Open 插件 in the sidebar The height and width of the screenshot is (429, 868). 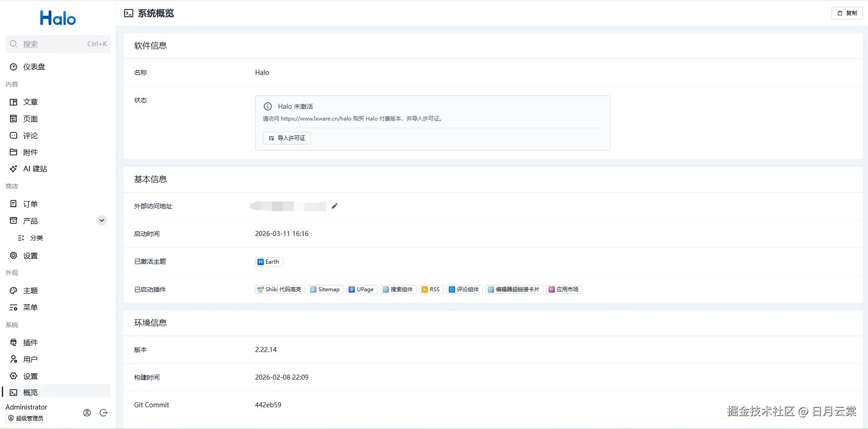58,342
